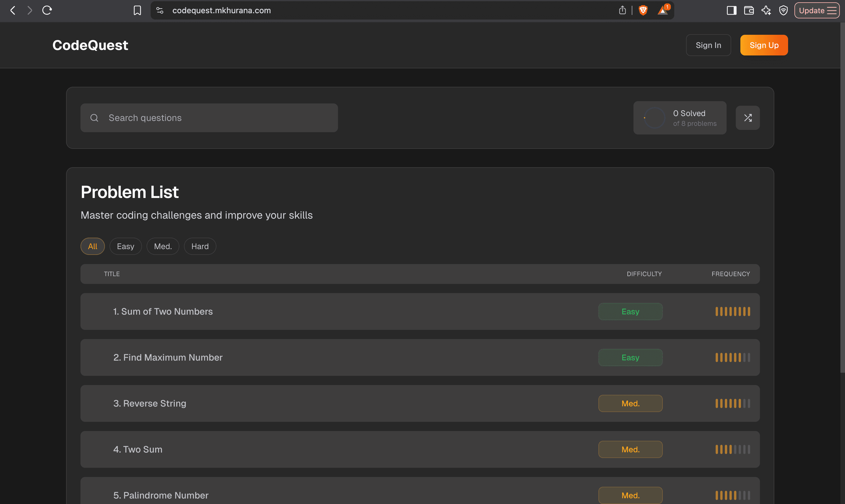Click the share icon in address bar
The image size is (845, 504).
coord(622,10)
